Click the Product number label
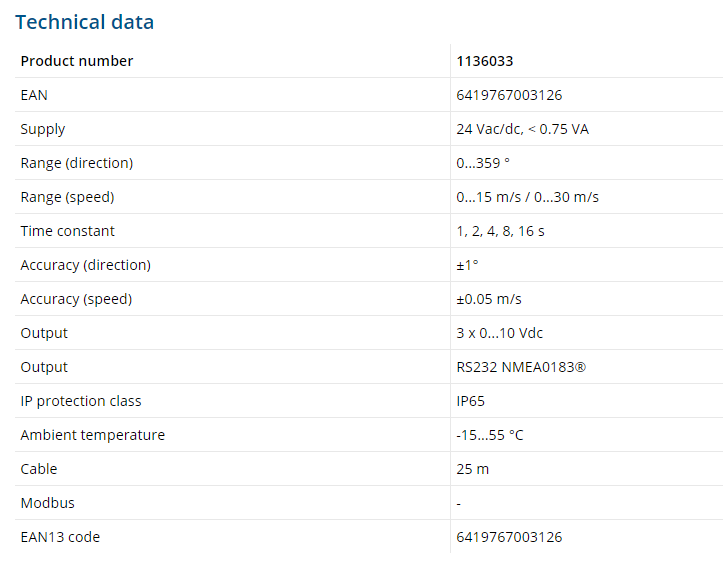 pyautogui.click(x=77, y=61)
